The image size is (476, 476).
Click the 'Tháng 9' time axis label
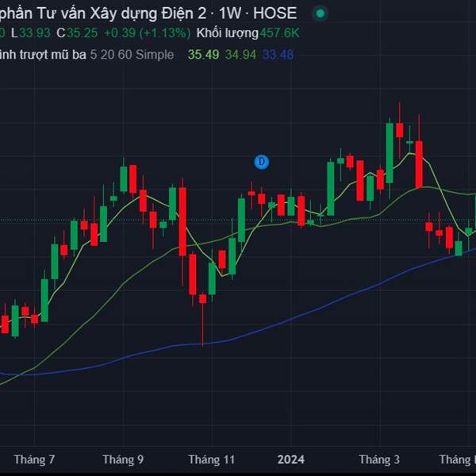point(123,459)
